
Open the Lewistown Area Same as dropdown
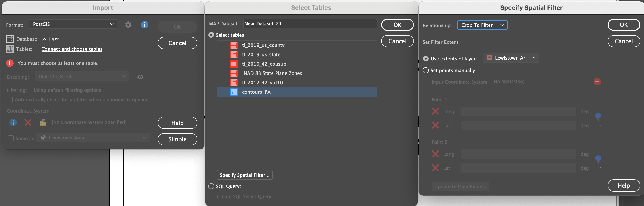click(93, 138)
